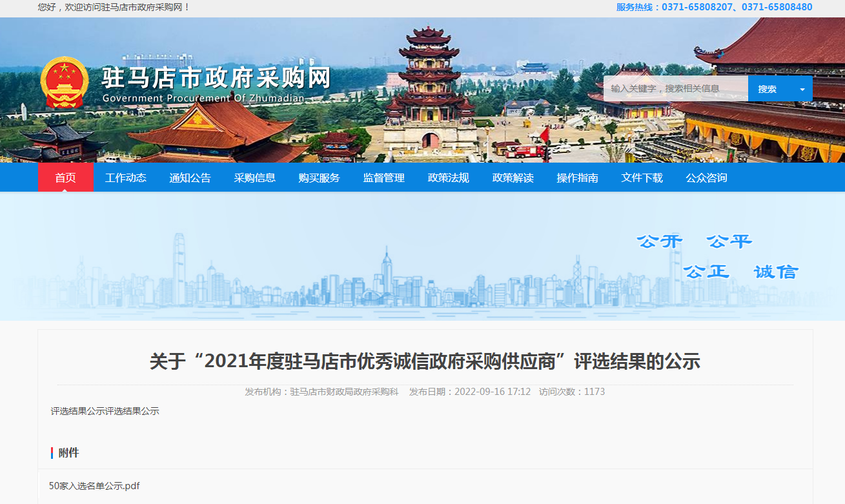Go to the 首页 home tab
This screenshot has width=845, height=504.
[x=66, y=177]
